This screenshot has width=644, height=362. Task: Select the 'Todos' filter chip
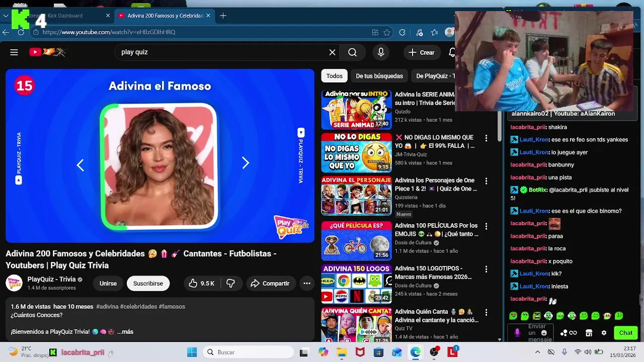click(334, 76)
